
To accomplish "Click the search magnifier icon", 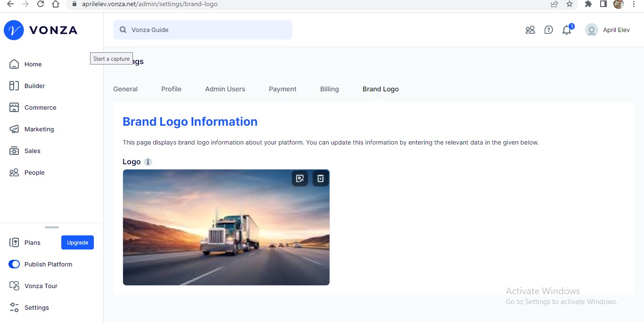I will [123, 30].
